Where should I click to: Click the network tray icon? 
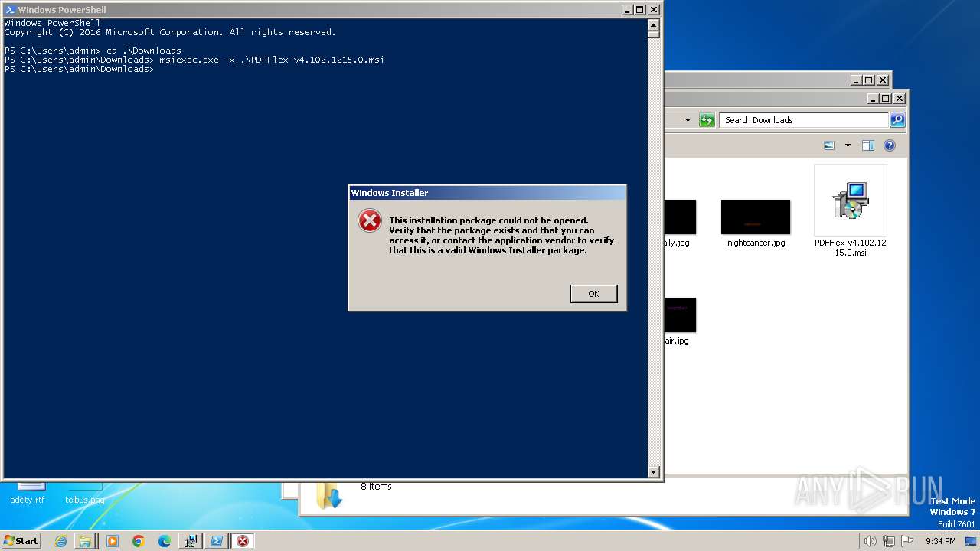(889, 541)
